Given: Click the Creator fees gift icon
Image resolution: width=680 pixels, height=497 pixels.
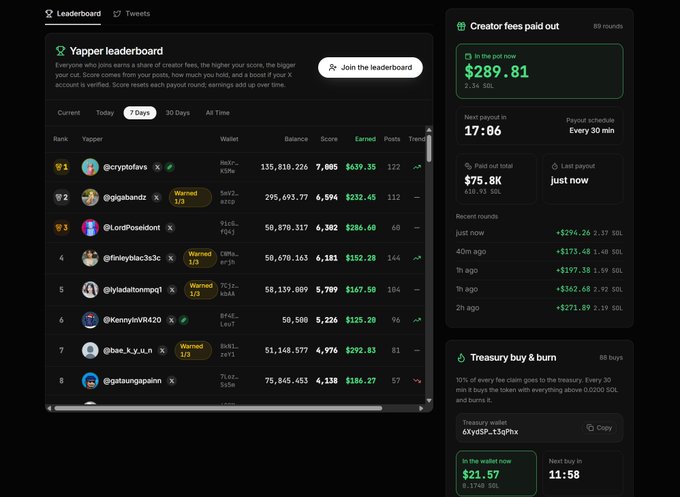Looking at the screenshot, I should pyautogui.click(x=461, y=26).
